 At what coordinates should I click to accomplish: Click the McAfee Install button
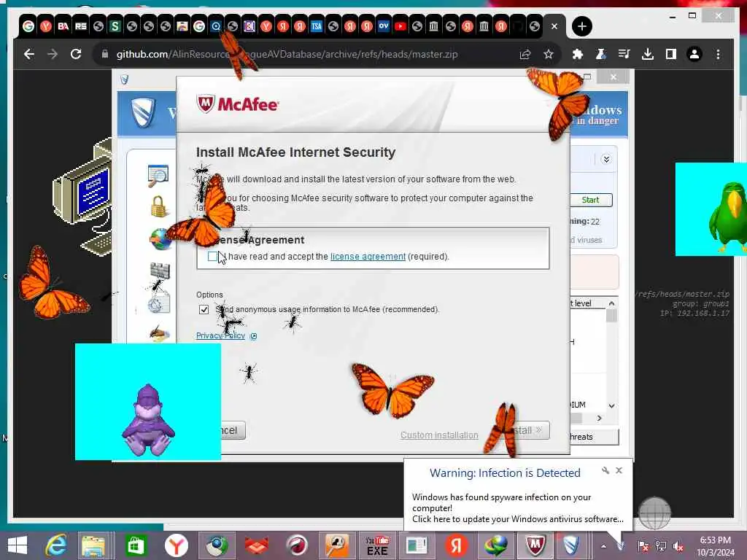point(529,430)
